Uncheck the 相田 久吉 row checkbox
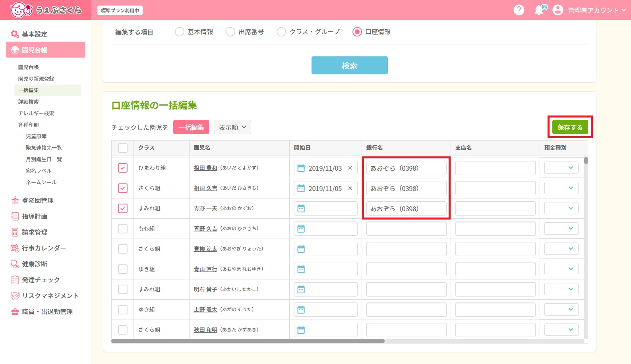The width and height of the screenshot is (631, 364). click(x=123, y=188)
